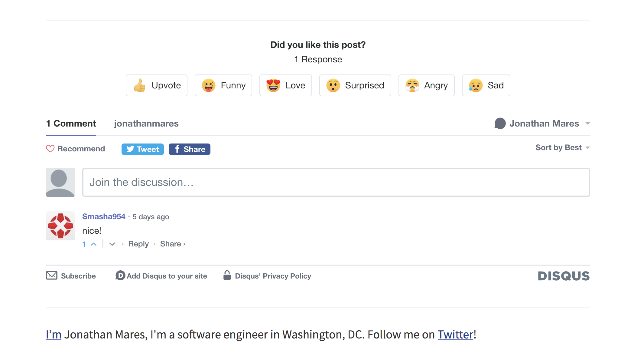Expand the Jonathan Mares account menu
This screenshot has height=353, width=644.
[x=544, y=124]
